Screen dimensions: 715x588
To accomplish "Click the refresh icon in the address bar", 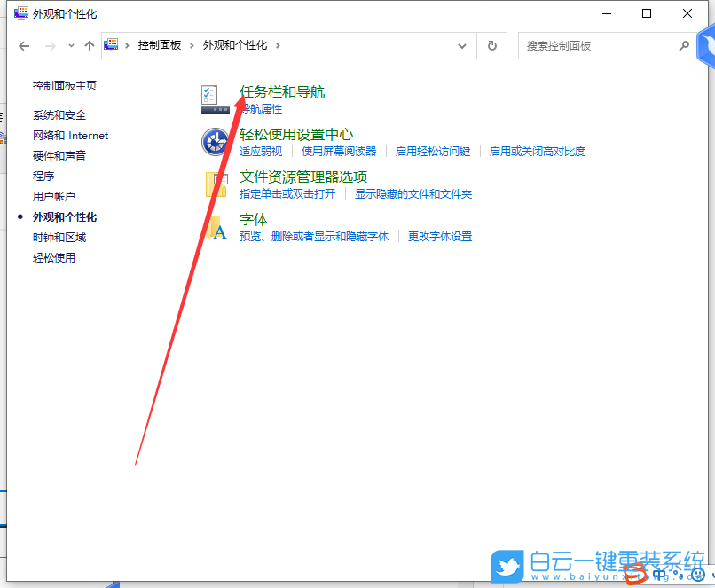I will (x=491, y=45).
